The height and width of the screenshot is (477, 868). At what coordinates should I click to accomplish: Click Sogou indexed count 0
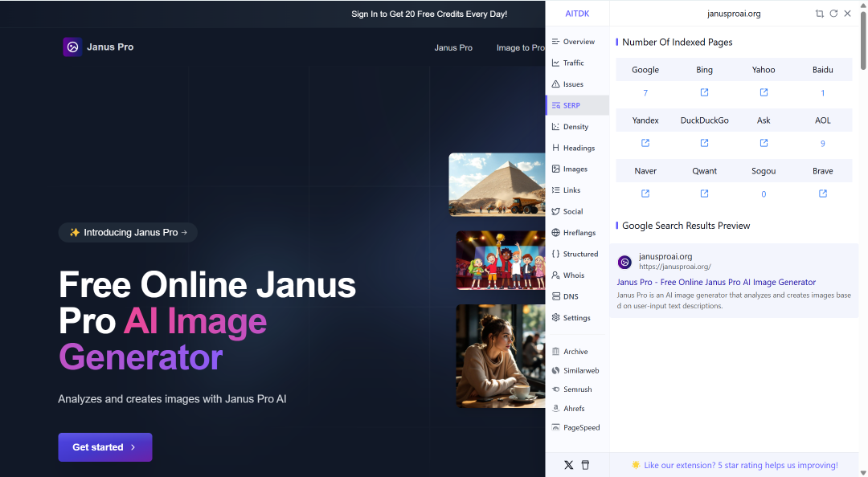(764, 194)
